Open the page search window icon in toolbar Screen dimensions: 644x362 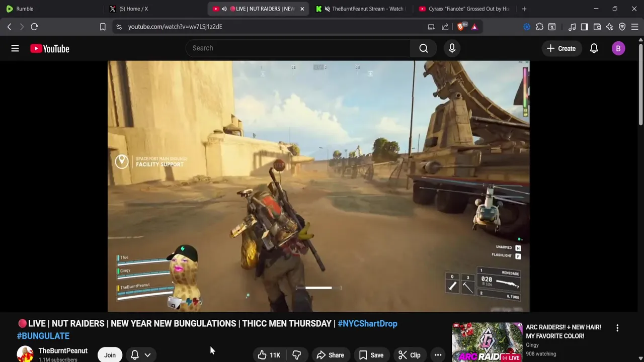pyautogui.click(x=552, y=27)
